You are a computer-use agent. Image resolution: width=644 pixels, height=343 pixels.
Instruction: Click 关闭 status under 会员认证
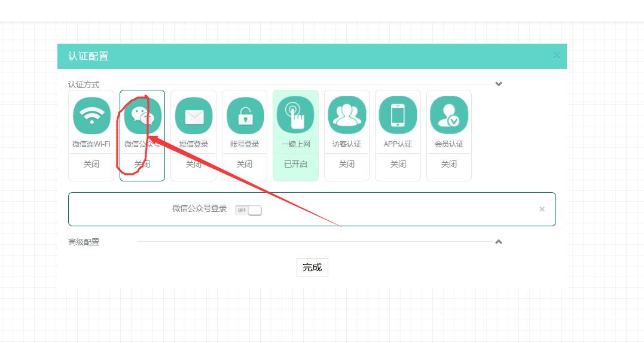(449, 164)
